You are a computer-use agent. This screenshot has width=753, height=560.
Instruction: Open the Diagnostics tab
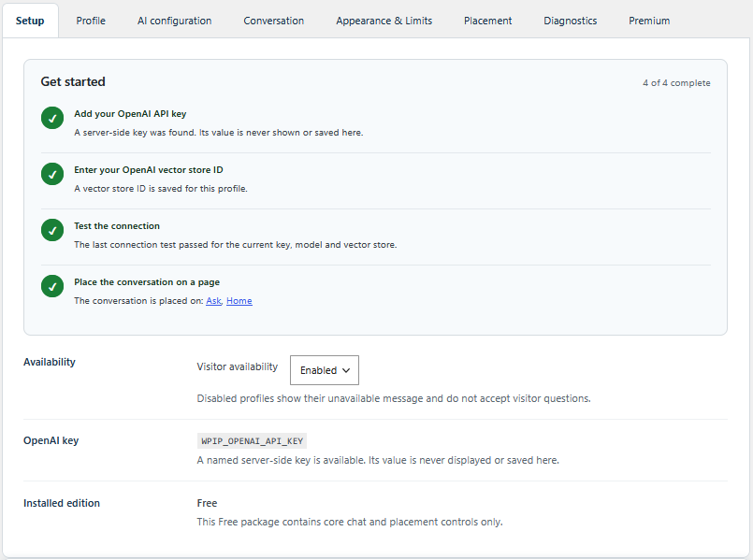(x=570, y=21)
